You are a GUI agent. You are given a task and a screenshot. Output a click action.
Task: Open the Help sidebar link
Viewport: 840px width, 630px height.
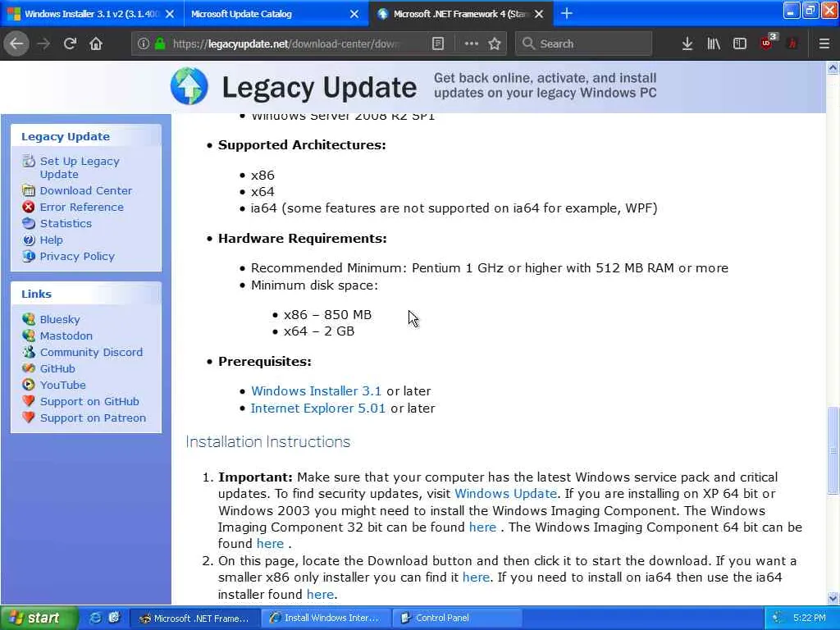51,240
